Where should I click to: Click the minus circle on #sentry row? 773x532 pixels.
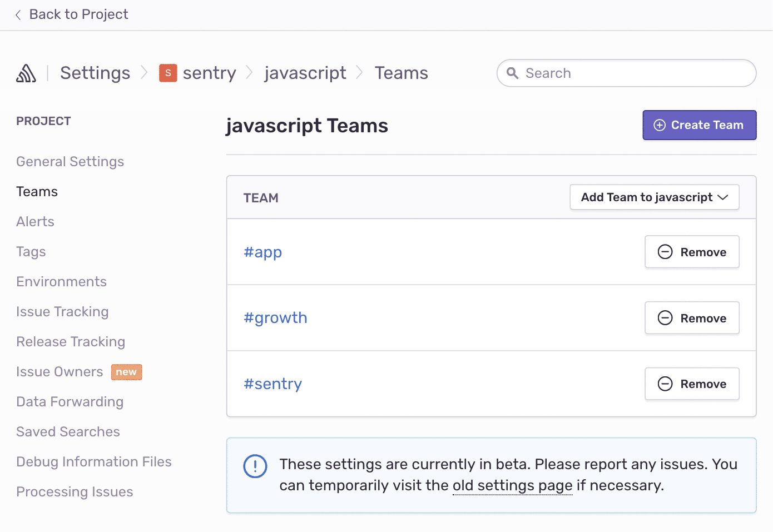[x=665, y=384]
